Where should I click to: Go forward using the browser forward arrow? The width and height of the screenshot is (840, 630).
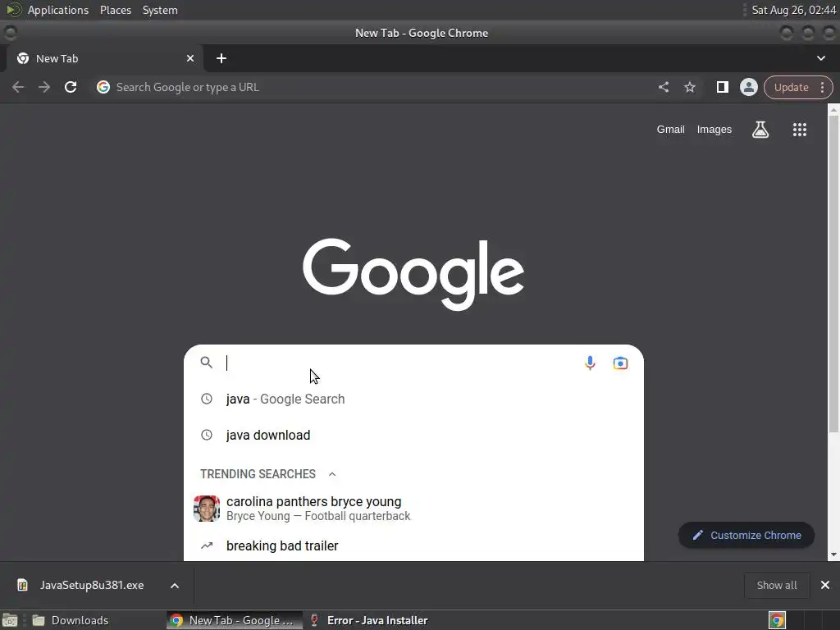[x=44, y=87]
